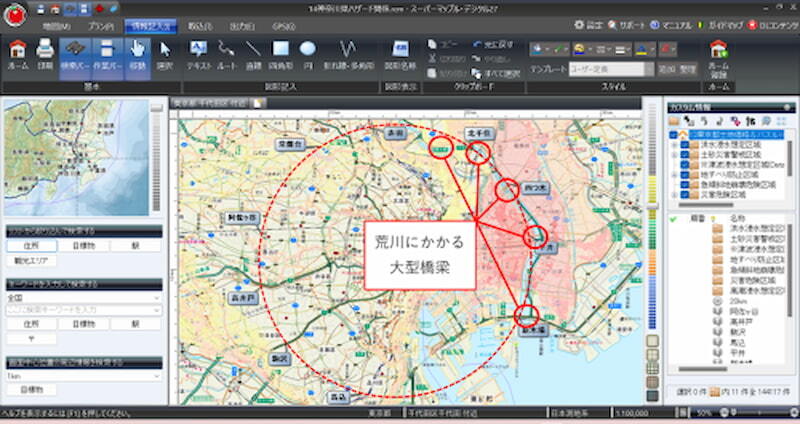
Task: Switch to the 出力 ribbon tab
Action: tap(241, 26)
